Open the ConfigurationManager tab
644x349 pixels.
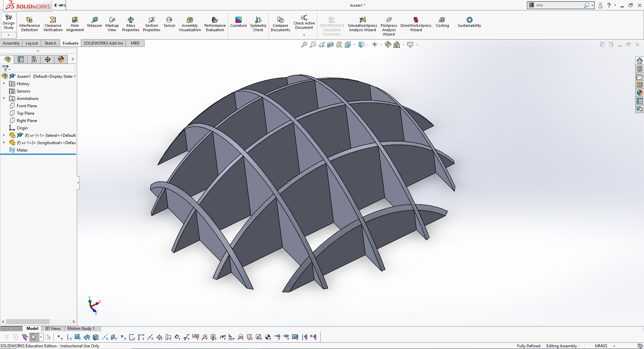[x=34, y=59]
